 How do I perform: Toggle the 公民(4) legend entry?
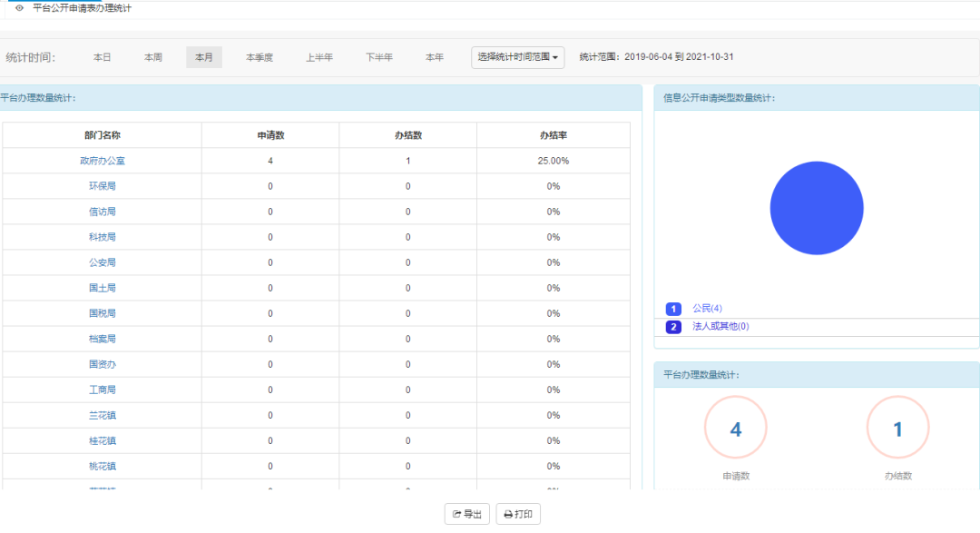707,309
